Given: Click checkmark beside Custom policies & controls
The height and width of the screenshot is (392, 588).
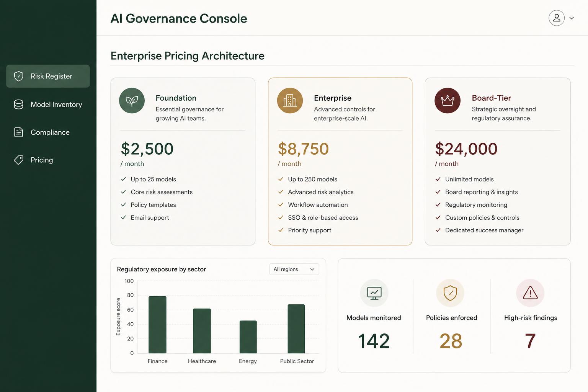Looking at the screenshot, I should point(438,217).
